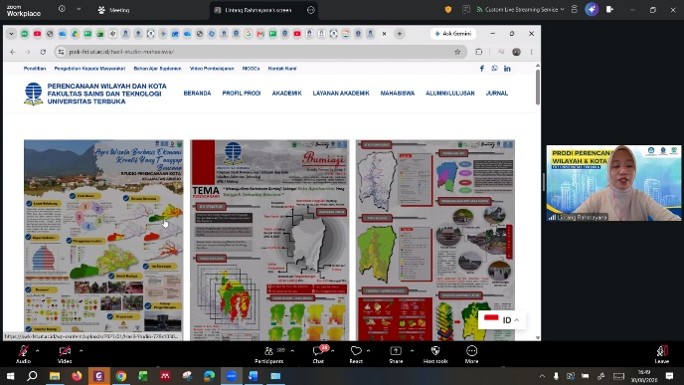Screen dimensions: 684x385
Task: Open the ALUMNI/LULUSAN menu
Action: click(x=450, y=93)
